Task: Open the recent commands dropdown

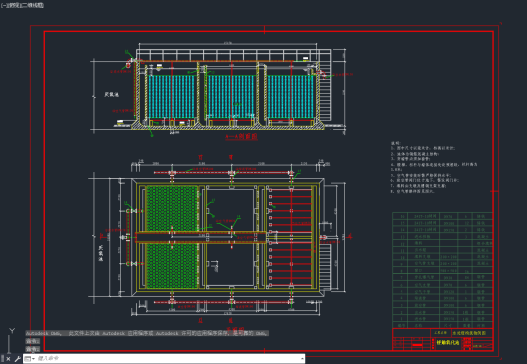Action: (30, 359)
